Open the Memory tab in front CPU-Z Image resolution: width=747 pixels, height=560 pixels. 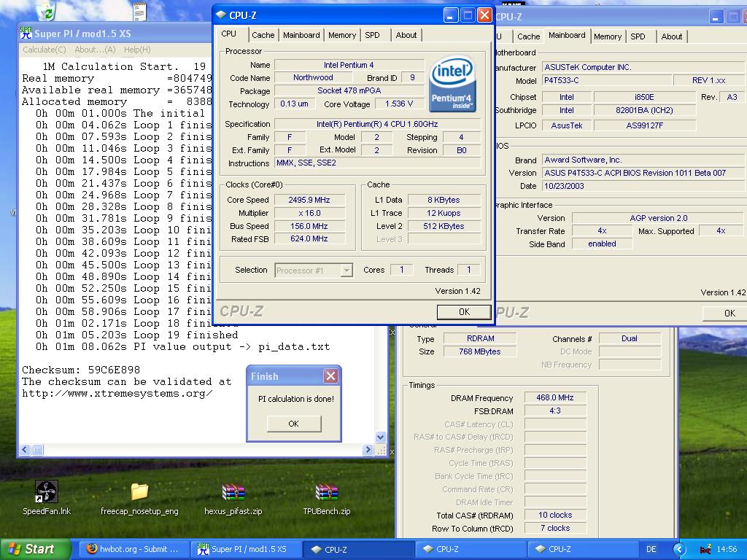click(x=342, y=35)
